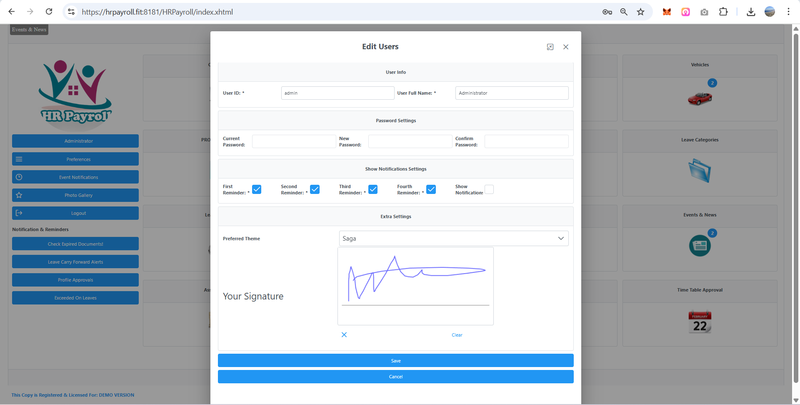This screenshot has height=405, width=800.
Task: Click the Clear signature link
Action: tap(457, 335)
